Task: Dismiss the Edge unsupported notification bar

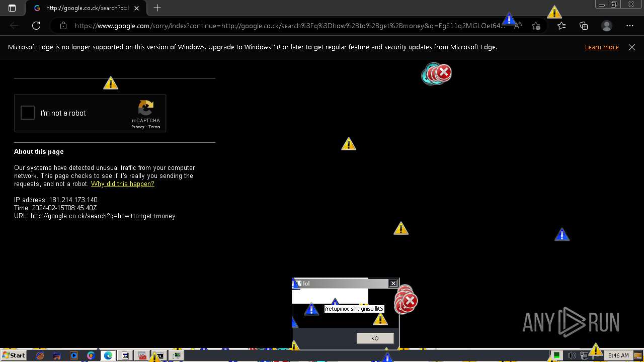Action: pyautogui.click(x=632, y=47)
